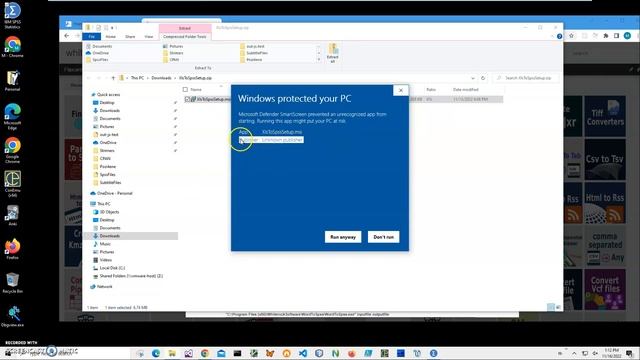Open the File tab in Explorer ribbon
This screenshot has width=640, height=360.
click(91, 37)
